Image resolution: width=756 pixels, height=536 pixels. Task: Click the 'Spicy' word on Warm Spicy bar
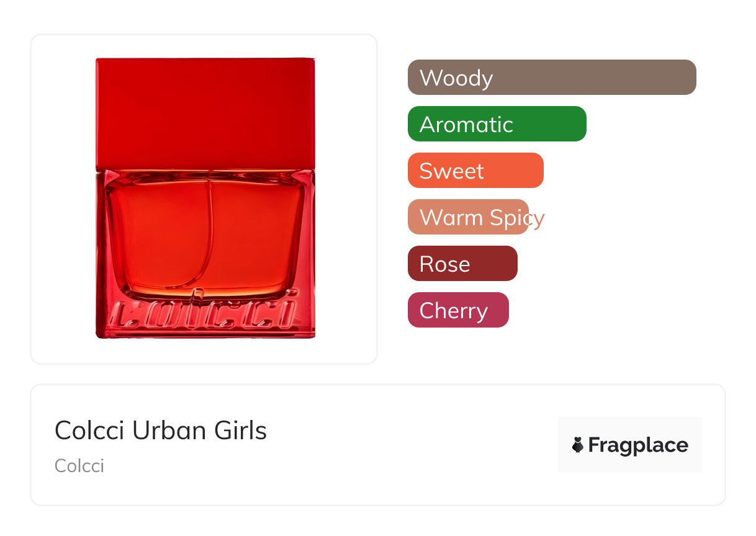pos(516,218)
